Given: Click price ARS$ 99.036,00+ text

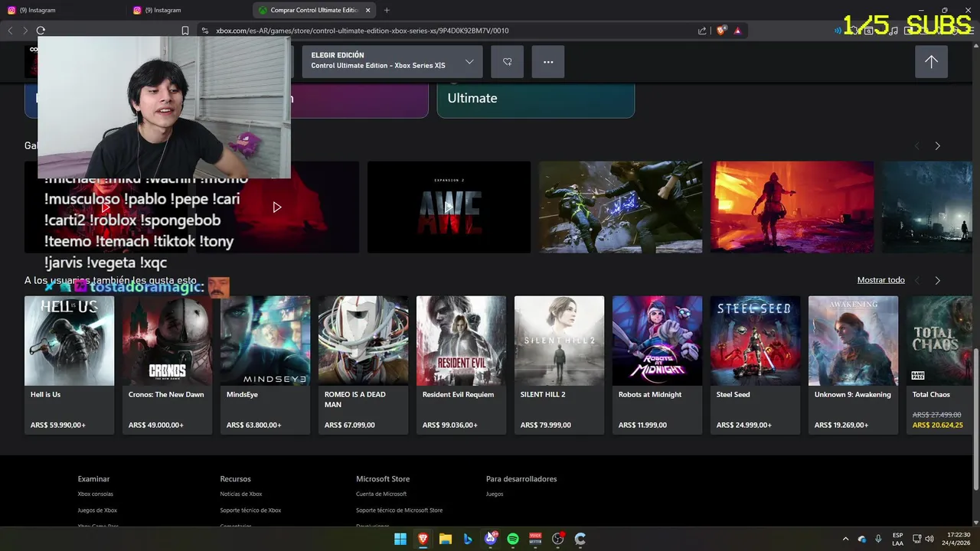Looking at the screenshot, I should click(x=450, y=425).
